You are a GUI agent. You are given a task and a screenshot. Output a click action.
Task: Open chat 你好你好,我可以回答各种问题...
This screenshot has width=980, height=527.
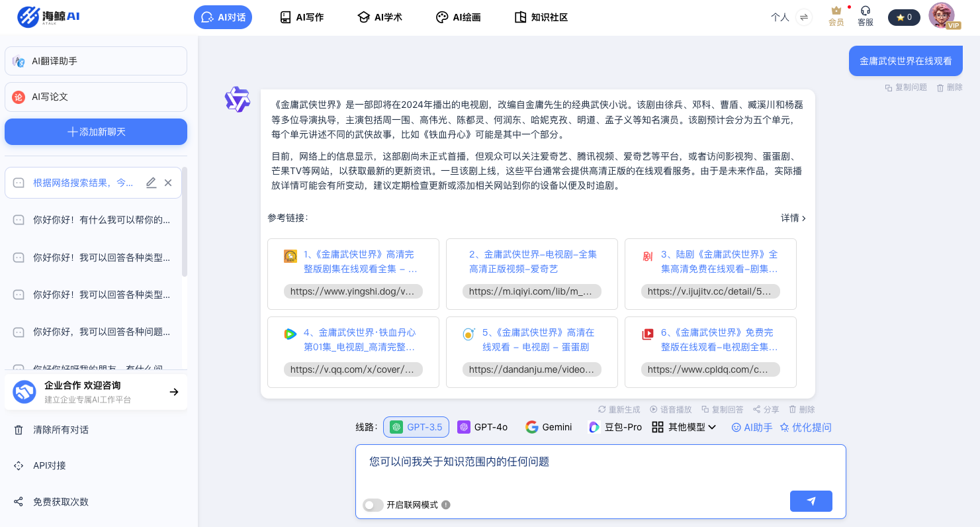tap(93, 332)
